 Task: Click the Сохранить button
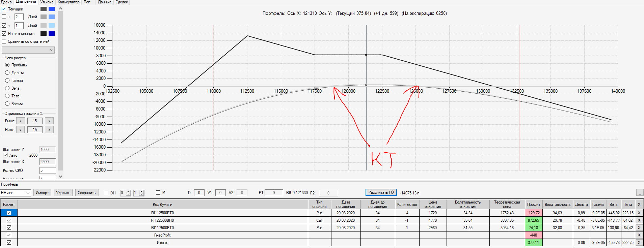point(87,193)
